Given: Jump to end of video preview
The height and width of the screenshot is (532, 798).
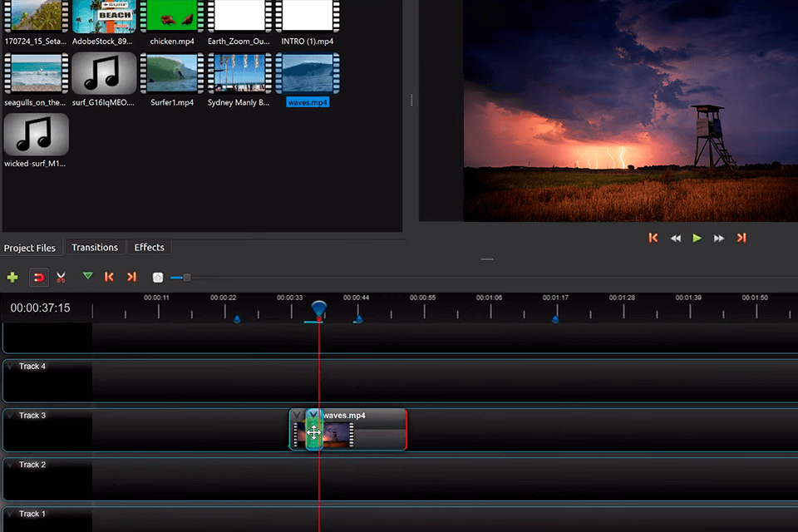Looking at the screenshot, I should [741, 238].
